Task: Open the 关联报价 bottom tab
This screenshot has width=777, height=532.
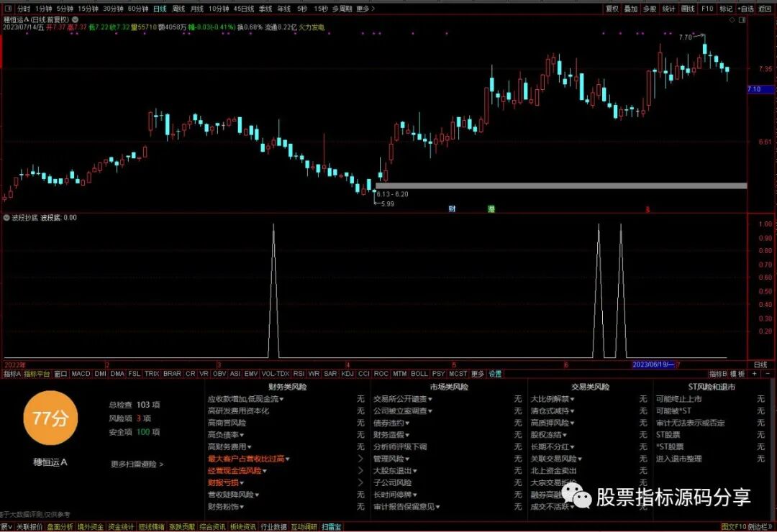Action: (x=29, y=526)
